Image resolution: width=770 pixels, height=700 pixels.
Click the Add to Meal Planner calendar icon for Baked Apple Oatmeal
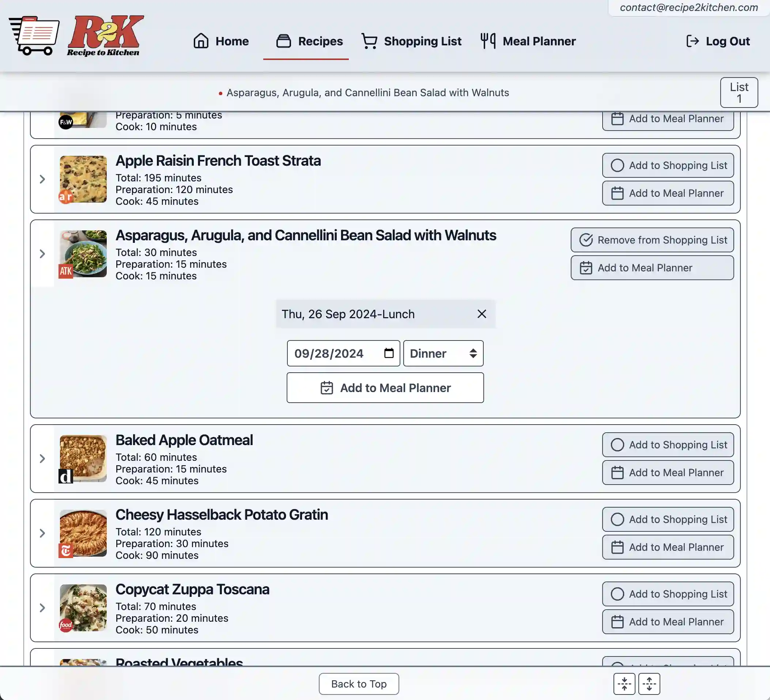(617, 473)
